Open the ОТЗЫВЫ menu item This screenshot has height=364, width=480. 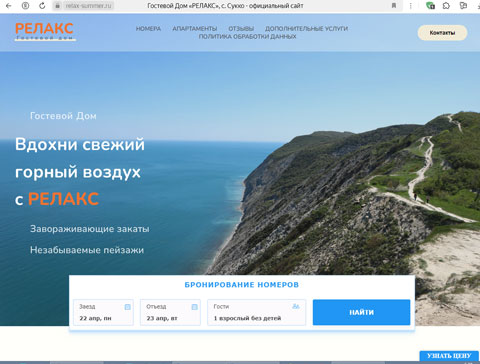(x=241, y=29)
